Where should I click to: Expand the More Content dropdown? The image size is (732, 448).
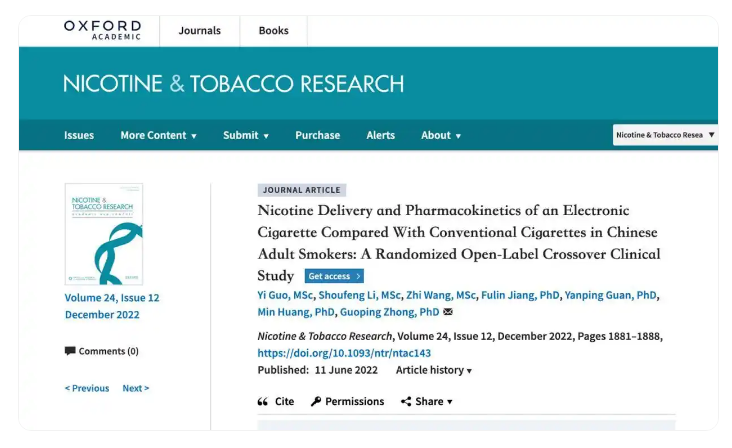(x=159, y=135)
